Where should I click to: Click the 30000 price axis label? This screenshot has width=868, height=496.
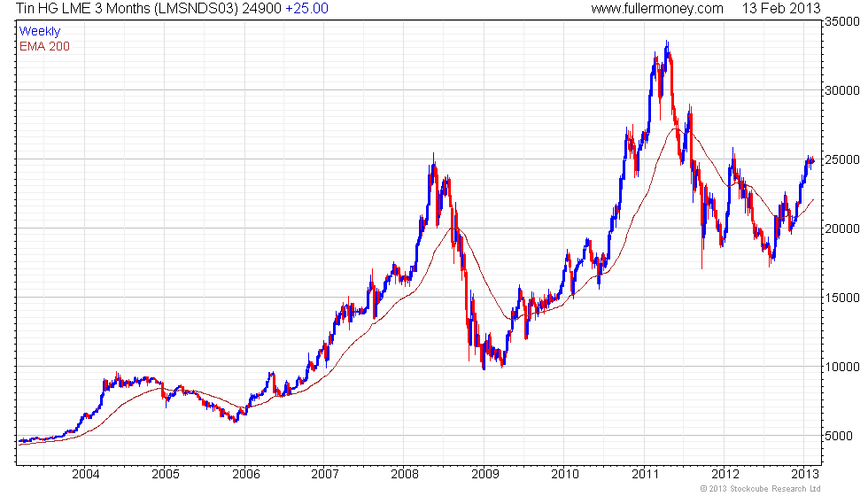[x=842, y=90]
